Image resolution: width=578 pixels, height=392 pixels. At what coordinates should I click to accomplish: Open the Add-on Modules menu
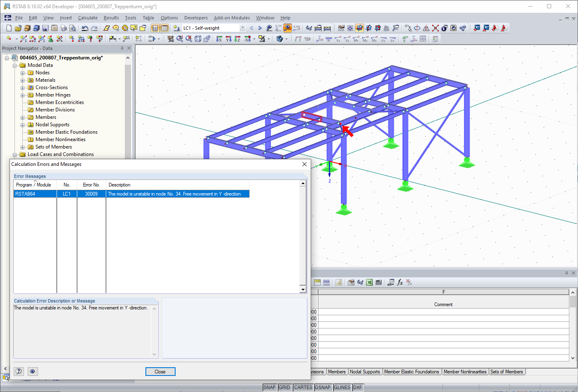pyautogui.click(x=232, y=18)
